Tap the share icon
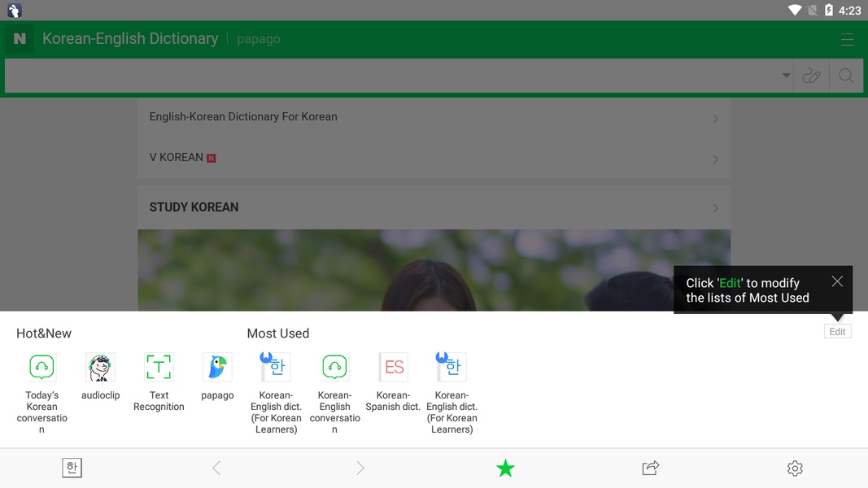 [651, 468]
